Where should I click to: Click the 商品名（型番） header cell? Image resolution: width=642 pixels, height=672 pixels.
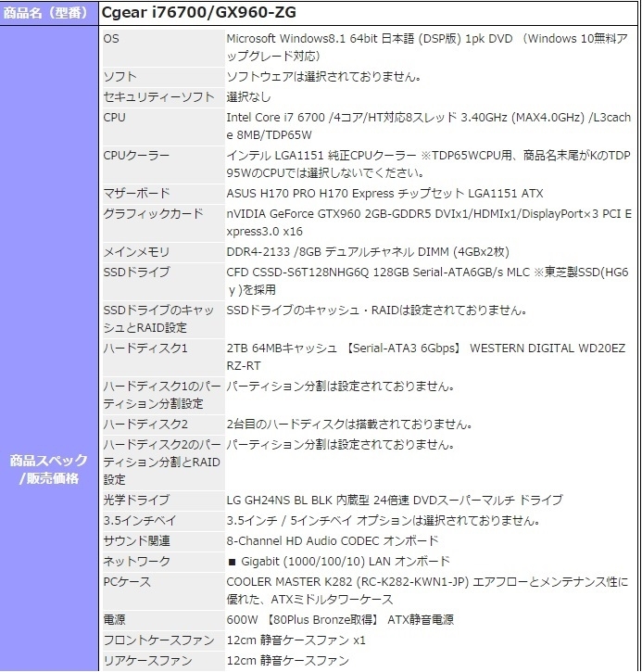(49, 13)
